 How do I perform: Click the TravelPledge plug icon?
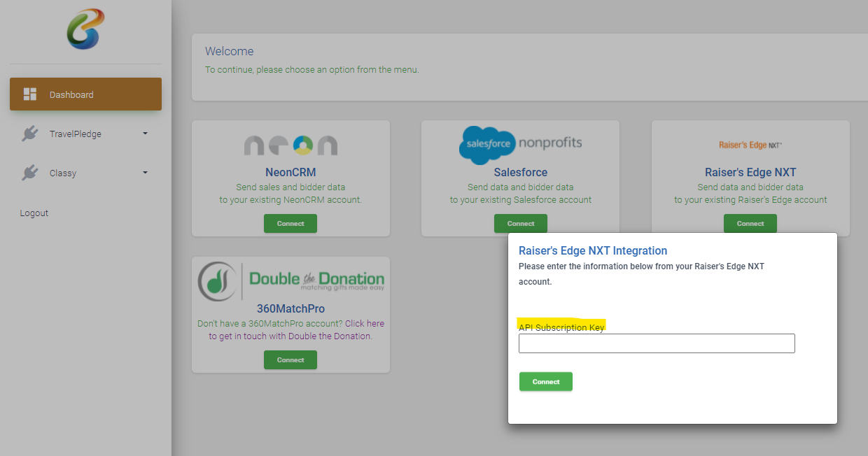click(29, 134)
